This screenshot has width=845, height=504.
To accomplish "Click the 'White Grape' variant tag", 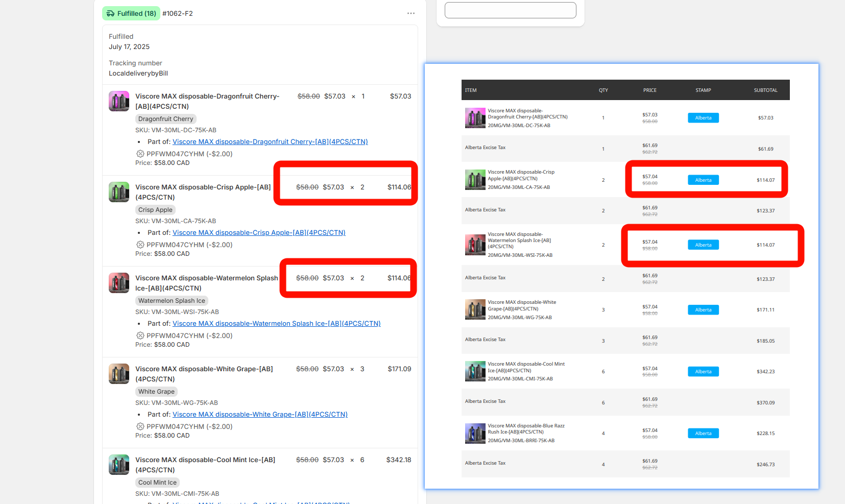I will click(x=156, y=392).
